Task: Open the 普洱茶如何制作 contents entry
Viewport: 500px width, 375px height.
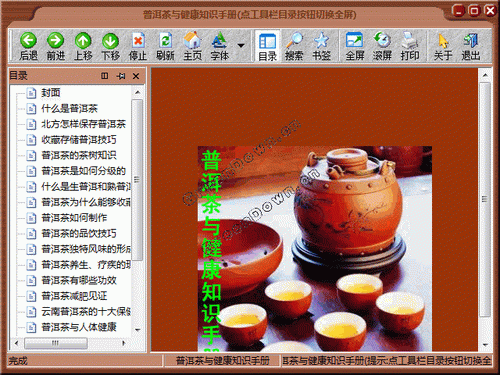Action: pyautogui.click(x=74, y=218)
